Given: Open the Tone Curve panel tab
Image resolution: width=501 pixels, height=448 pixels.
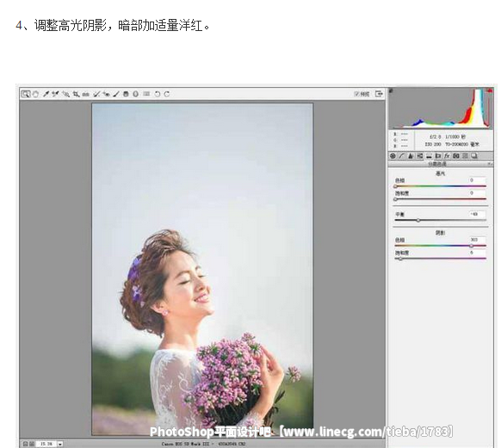Looking at the screenshot, I should click(402, 156).
